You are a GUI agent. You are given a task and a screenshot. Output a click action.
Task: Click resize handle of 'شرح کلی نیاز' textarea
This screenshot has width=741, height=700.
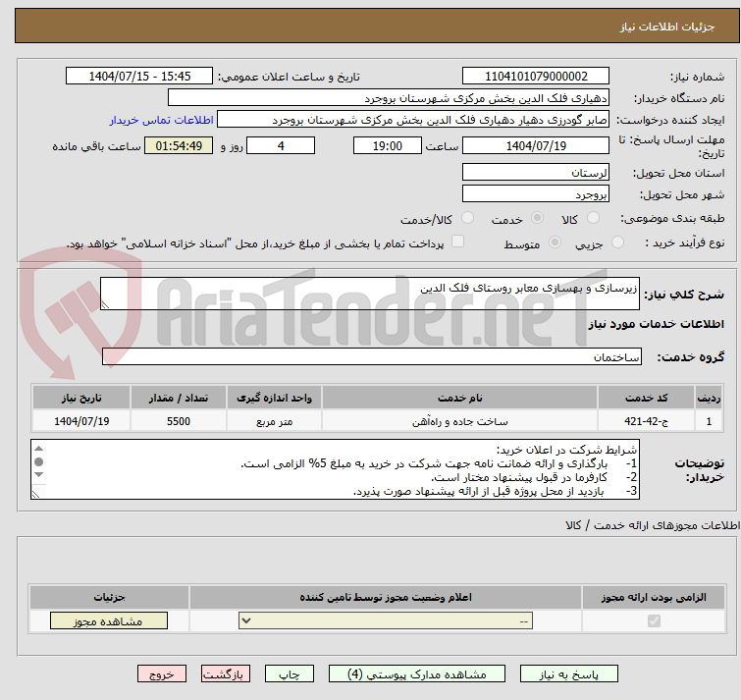click(107, 304)
